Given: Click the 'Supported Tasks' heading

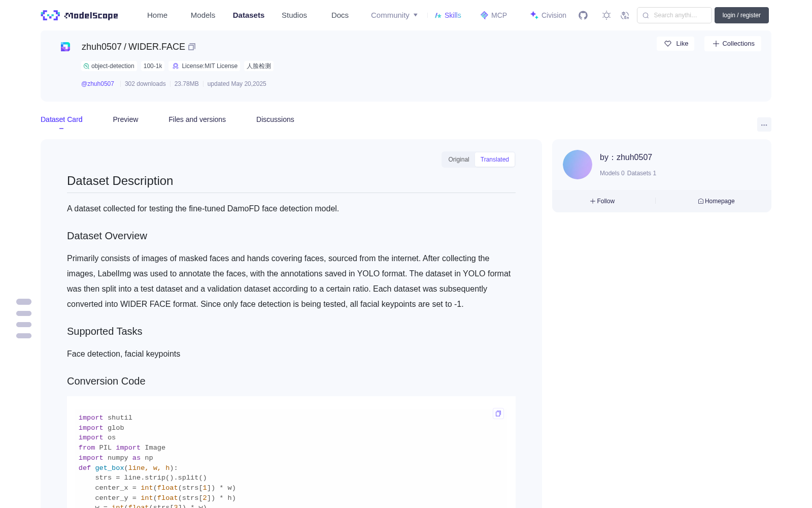Looking at the screenshot, I should tap(105, 331).
